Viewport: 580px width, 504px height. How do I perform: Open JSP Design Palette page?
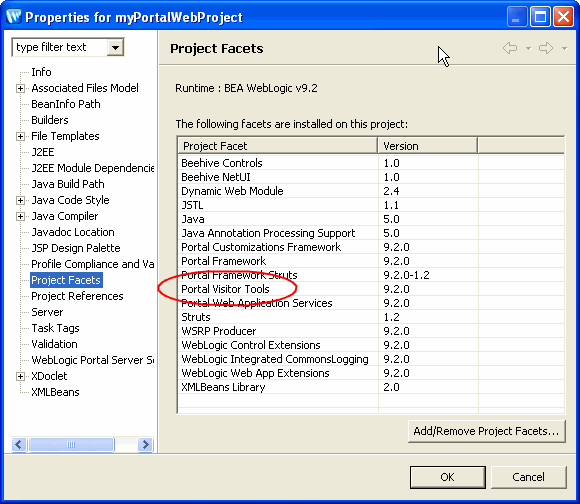[x=76, y=248]
